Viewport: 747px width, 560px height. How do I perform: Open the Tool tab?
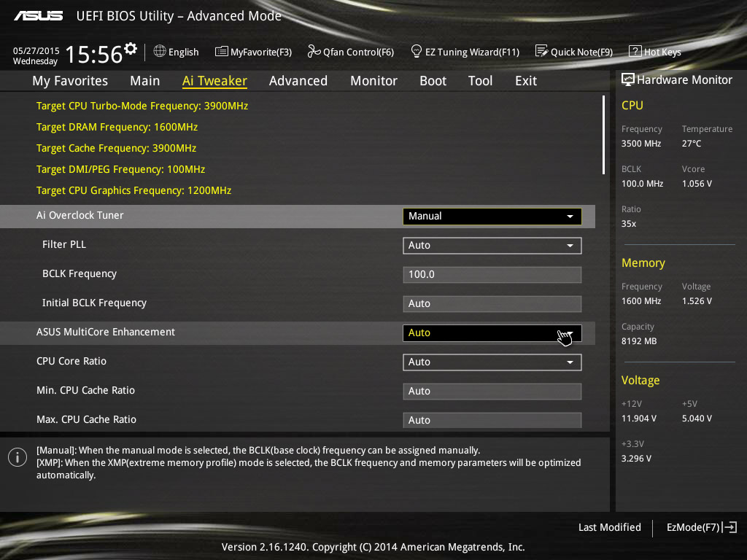click(x=480, y=81)
